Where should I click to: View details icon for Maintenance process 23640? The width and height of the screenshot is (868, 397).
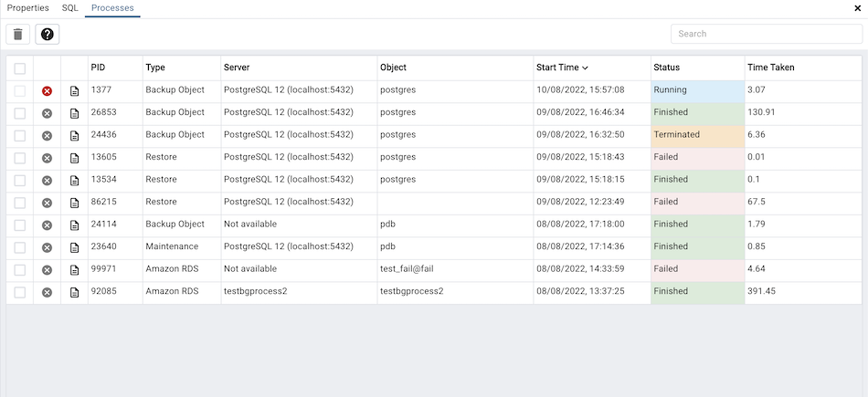point(75,247)
